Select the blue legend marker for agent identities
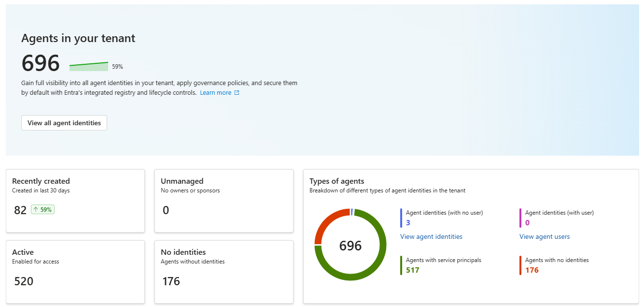Image resolution: width=644 pixels, height=307 pixels. click(x=401, y=218)
